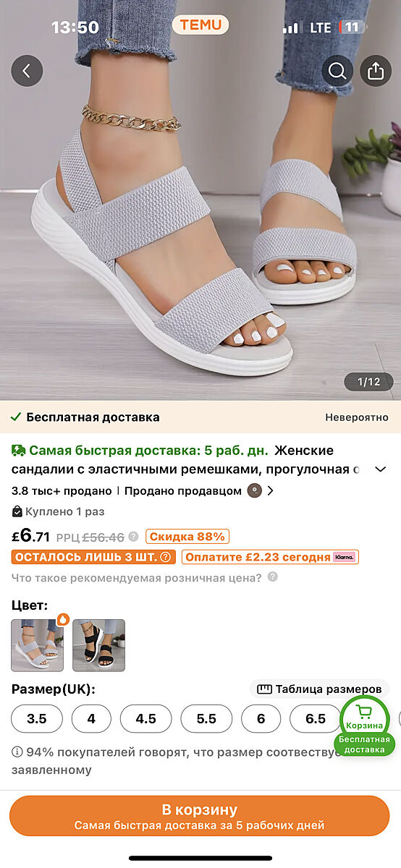Viewport: 401px width, 868px height.
Task: Tap the back arrow icon
Action: tap(27, 71)
